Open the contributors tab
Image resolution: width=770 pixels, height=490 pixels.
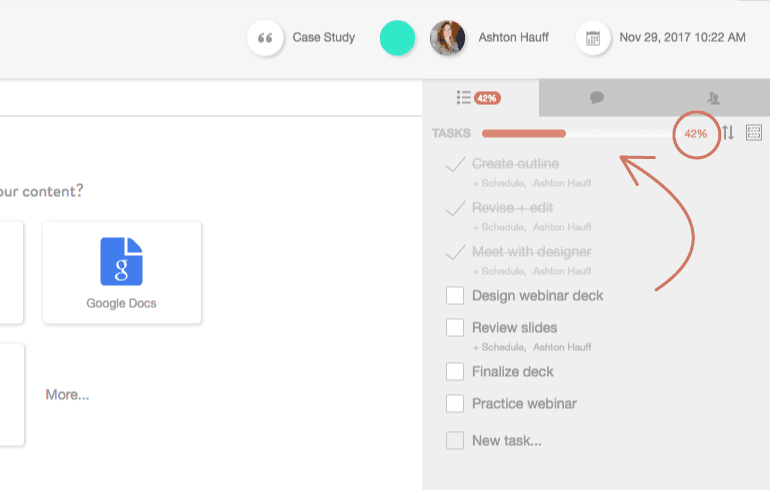pos(712,97)
